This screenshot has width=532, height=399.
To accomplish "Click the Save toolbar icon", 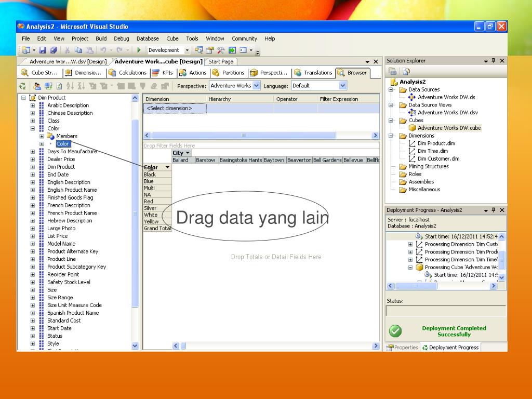I will tap(43, 50).
